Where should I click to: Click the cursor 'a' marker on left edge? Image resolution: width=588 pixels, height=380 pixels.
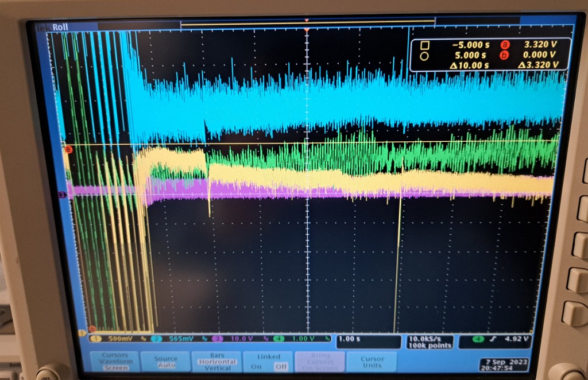point(69,150)
